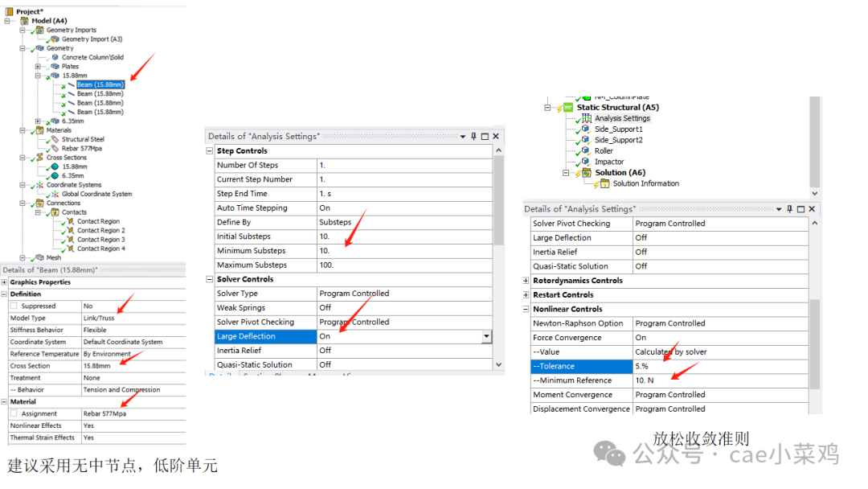Collapse the Step Controls section
This screenshot has height=489, width=868.
[210, 150]
